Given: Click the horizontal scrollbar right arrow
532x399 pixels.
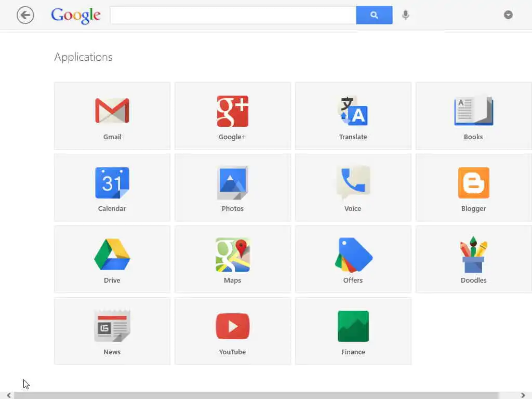Looking at the screenshot, I should pos(523,395).
